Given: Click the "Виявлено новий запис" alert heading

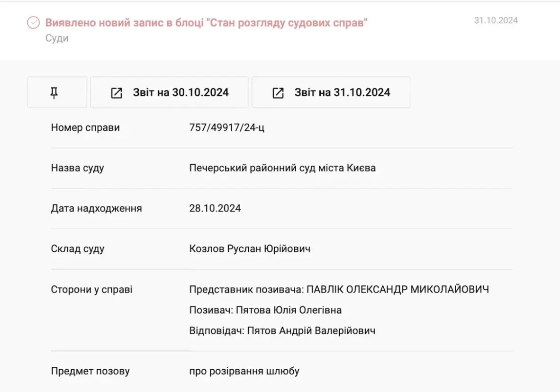Looking at the screenshot, I should tap(206, 22).
